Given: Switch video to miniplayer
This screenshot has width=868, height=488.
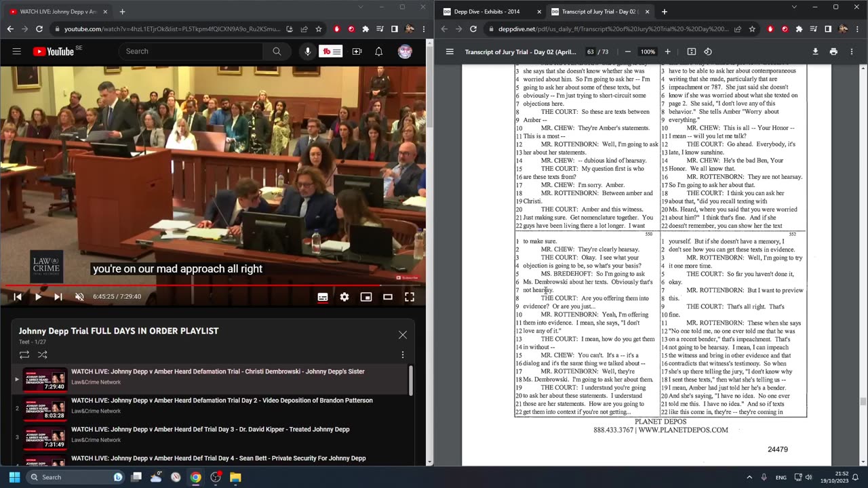Looking at the screenshot, I should coord(366,297).
